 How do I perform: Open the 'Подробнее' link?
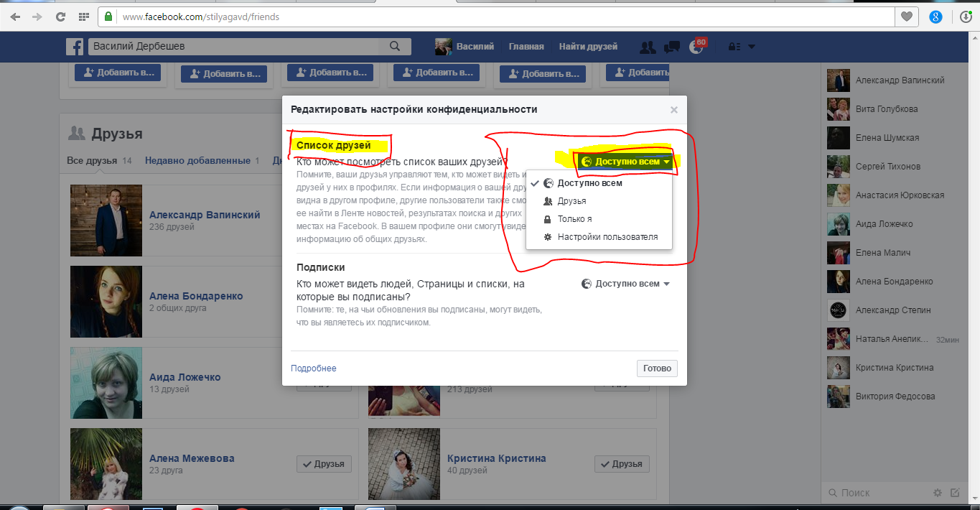pos(314,368)
